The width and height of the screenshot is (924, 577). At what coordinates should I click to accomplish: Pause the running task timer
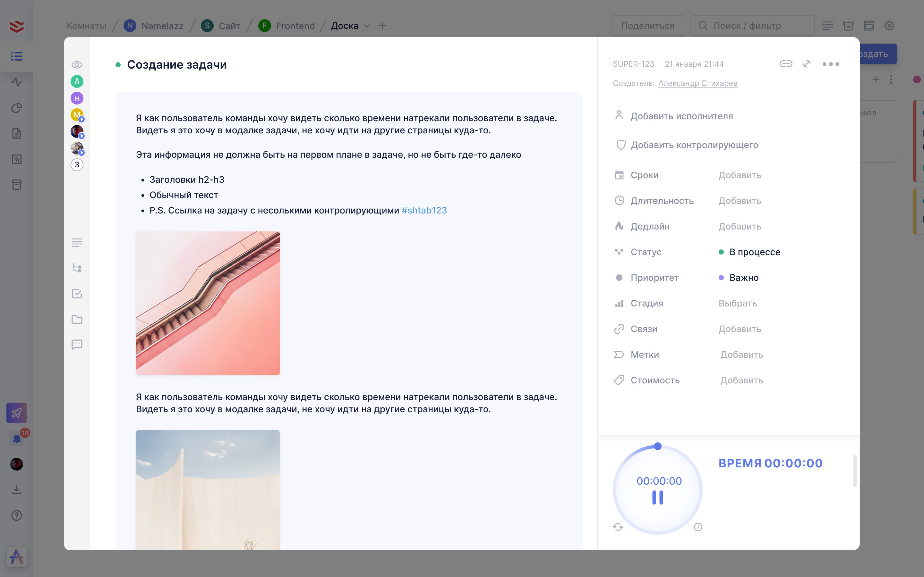point(657,498)
